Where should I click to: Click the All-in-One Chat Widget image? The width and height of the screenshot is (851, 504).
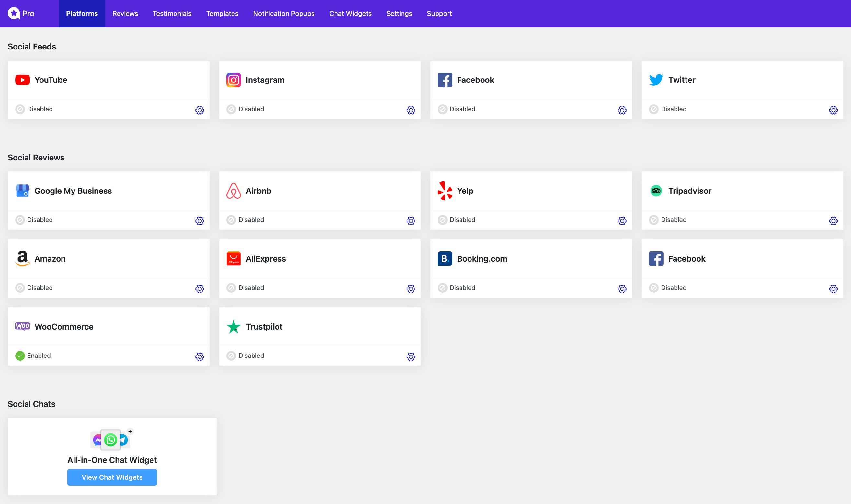[111, 440]
